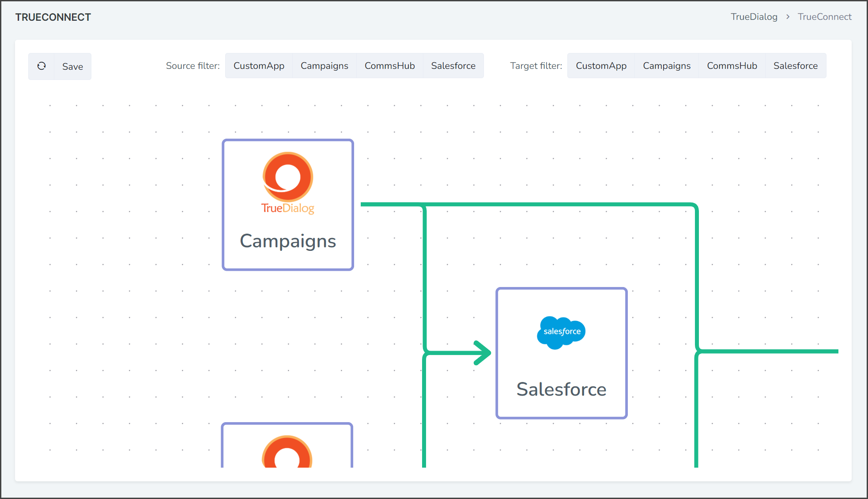The width and height of the screenshot is (868, 499).
Task: Click the green arrowhead pointing to Salesforce
Action: coord(482,353)
